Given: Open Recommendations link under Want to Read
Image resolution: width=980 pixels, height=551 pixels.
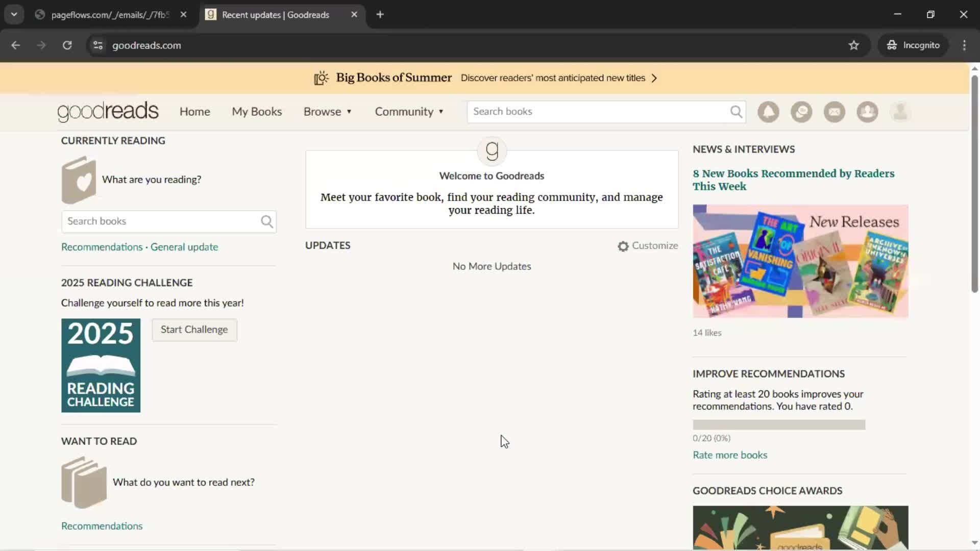Looking at the screenshot, I should click(x=102, y=527).
